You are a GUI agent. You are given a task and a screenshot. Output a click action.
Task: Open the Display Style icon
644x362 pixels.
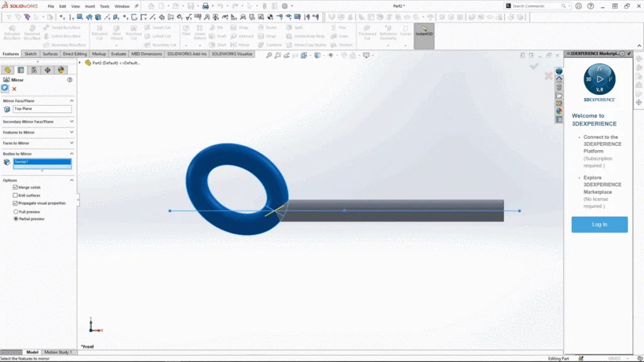(317, 55)
